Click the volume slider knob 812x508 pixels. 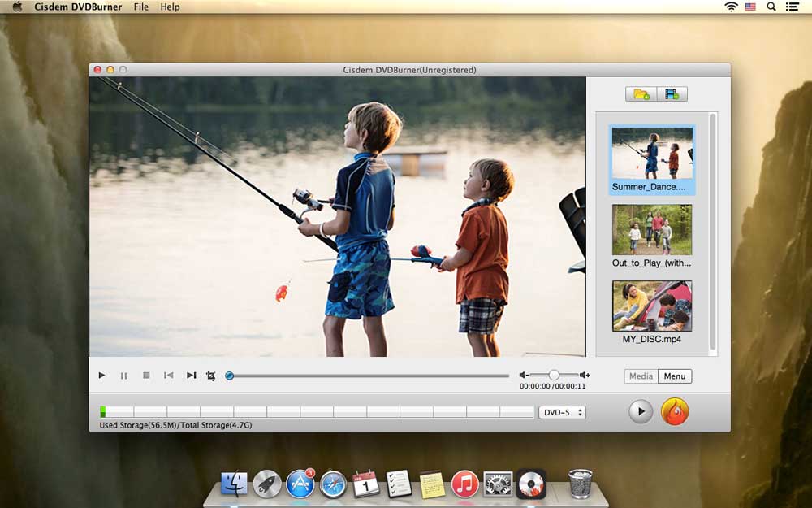pyautogui.click(x=553, y=375)
